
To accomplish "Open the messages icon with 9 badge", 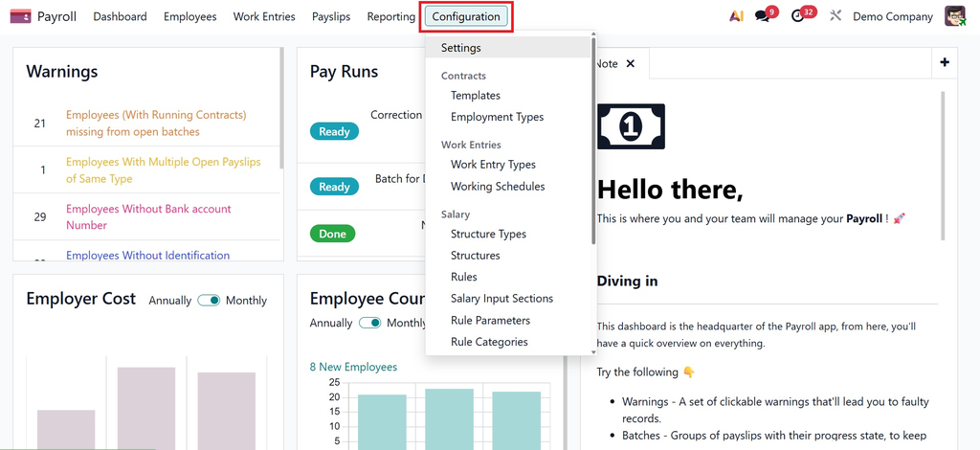I will pyautogui.click(x=762, y=17).
